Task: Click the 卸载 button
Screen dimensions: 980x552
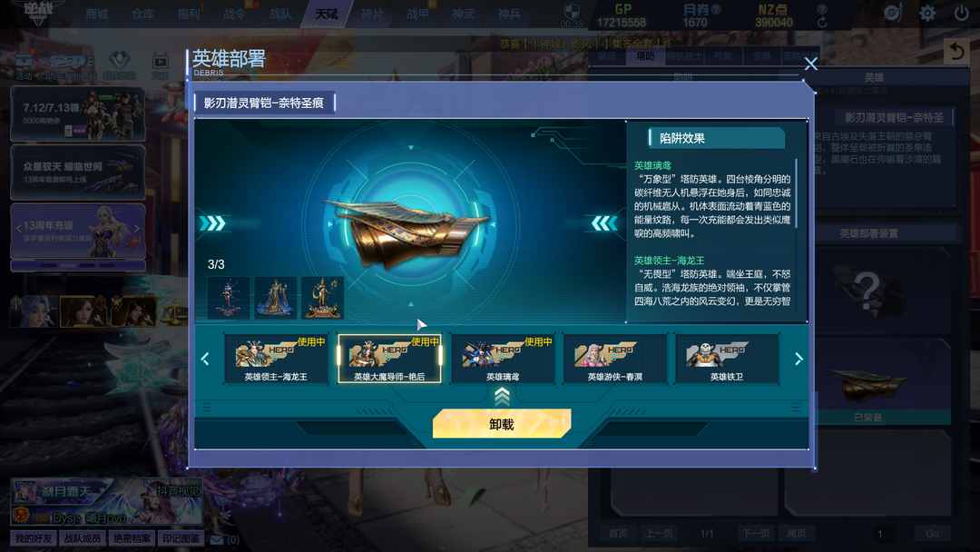Action: (x=502, y=424)
